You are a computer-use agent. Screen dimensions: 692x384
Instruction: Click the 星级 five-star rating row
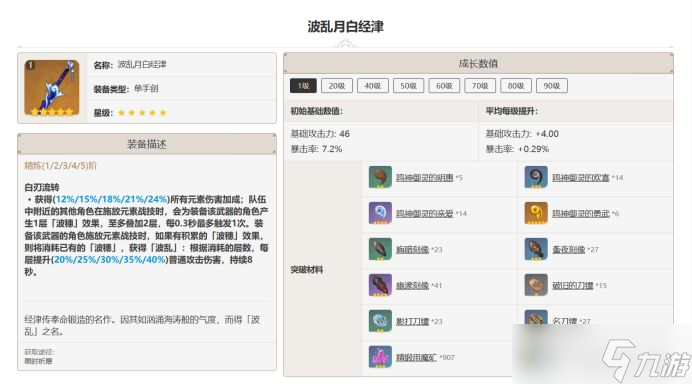pos(182,113)
